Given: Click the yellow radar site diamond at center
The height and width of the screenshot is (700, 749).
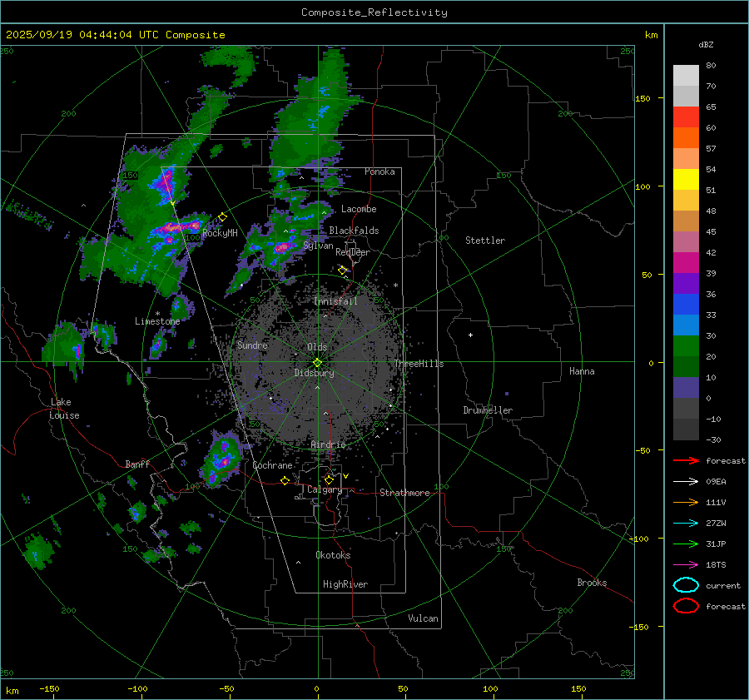Looking at the screenshot, I should tap(317, 362).
